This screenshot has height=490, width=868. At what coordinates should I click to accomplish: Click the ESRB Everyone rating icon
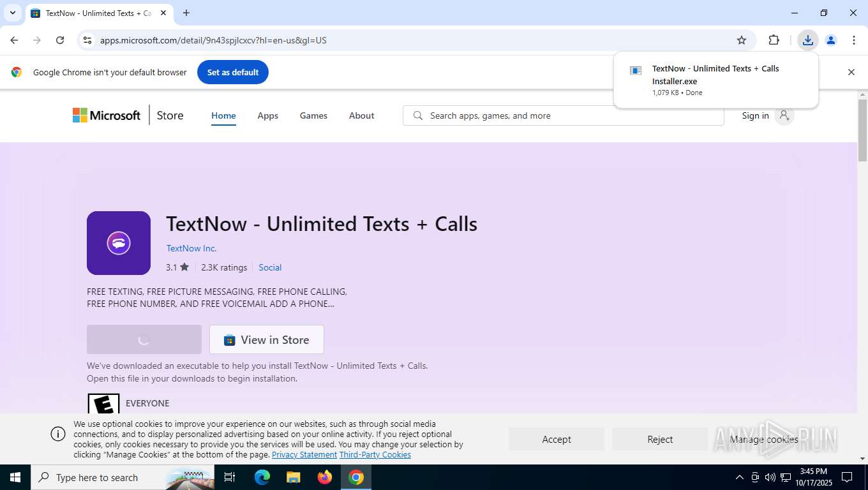point(103,403)
